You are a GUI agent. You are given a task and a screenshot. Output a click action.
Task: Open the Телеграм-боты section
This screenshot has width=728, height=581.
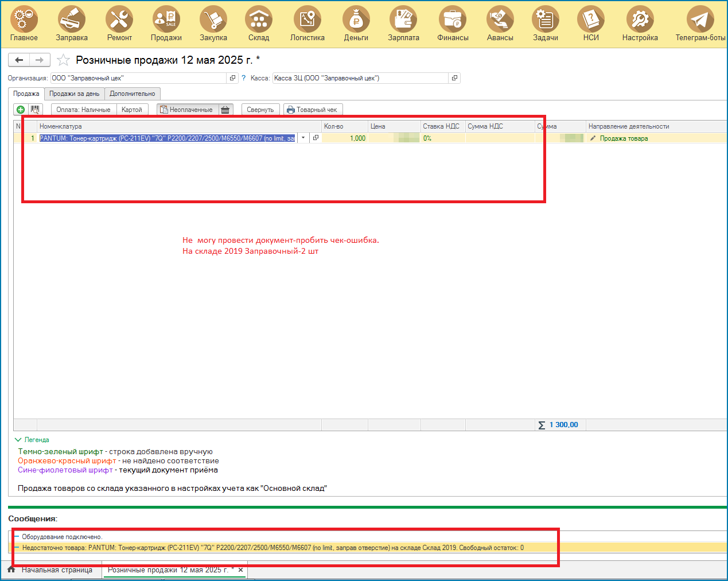(700, 24)
